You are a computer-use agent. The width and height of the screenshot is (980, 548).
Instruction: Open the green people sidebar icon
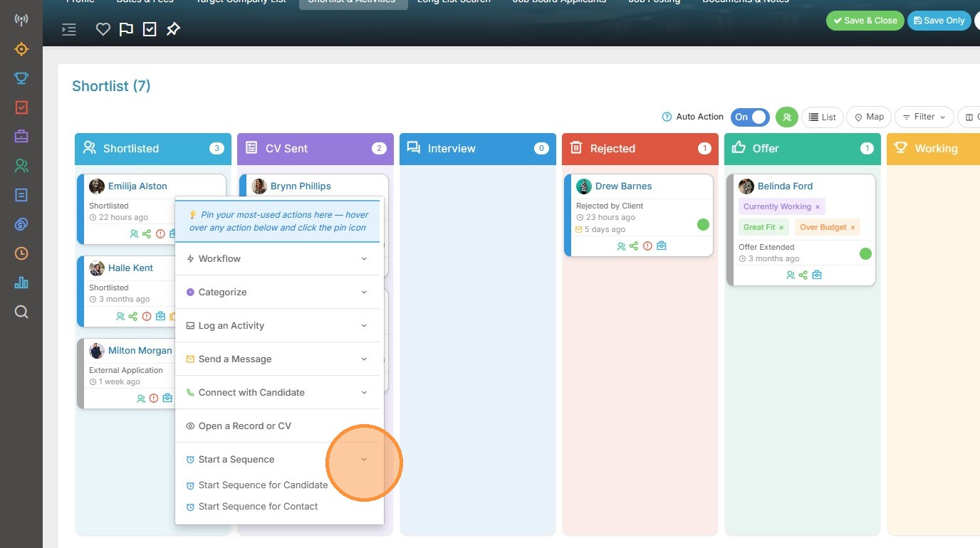point(21,166)
